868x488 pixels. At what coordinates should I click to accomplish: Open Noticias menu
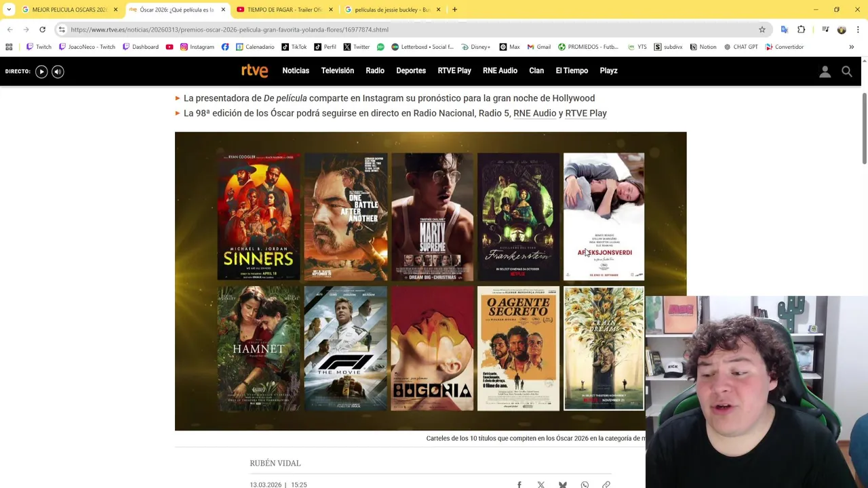pos(296,70)
